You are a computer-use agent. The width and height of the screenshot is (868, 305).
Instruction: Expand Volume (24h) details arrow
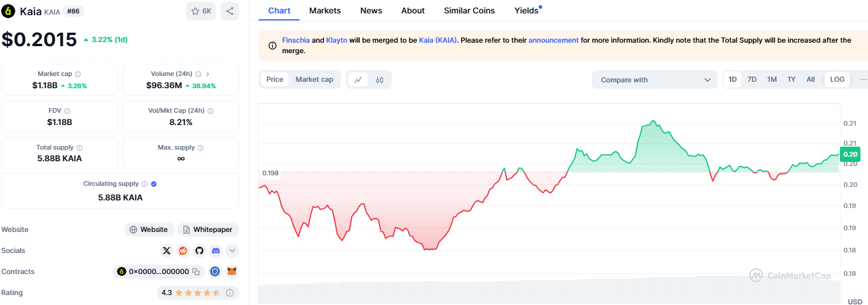tap(208, 74)
